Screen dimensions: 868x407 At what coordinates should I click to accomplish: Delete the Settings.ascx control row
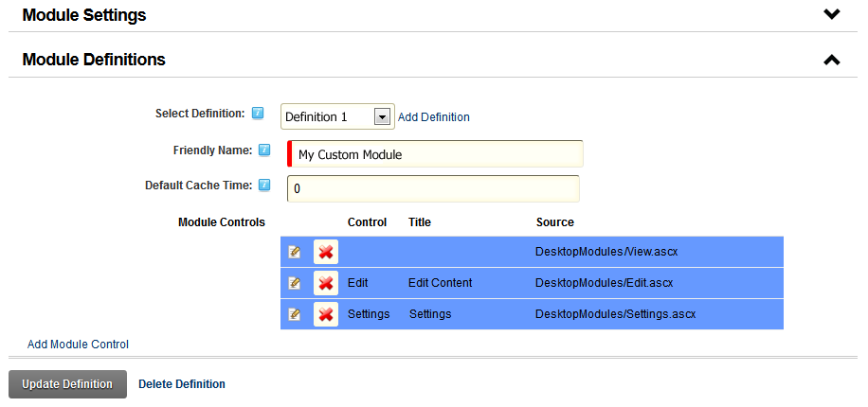click(x=326, y=314)
